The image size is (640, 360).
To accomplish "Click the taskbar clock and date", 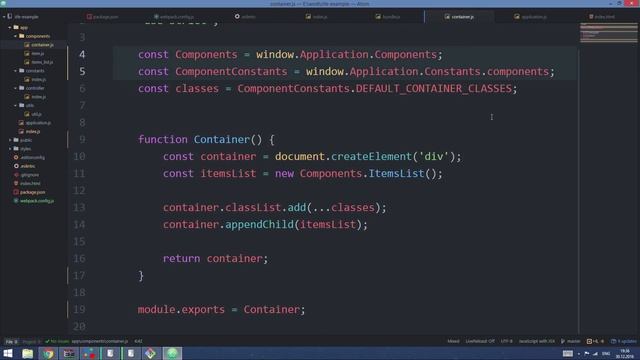I will [624, 353].
